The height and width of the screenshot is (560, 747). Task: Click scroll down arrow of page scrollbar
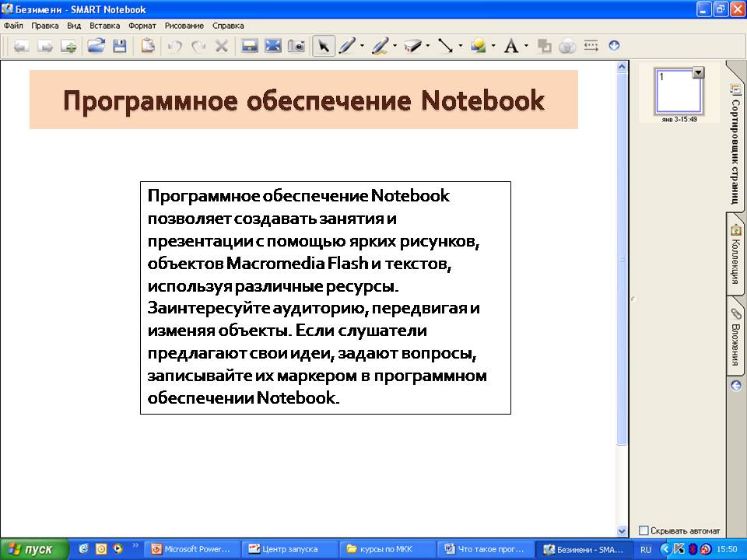[622, 531]
